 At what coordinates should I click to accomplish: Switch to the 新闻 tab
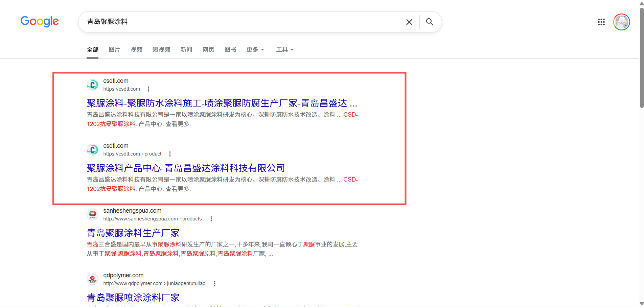click(186, 50)
